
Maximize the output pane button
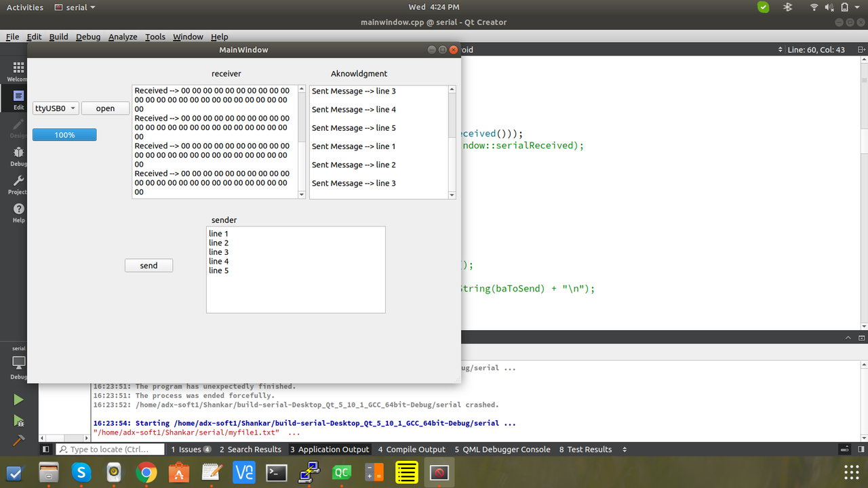(x=861, y=338)
